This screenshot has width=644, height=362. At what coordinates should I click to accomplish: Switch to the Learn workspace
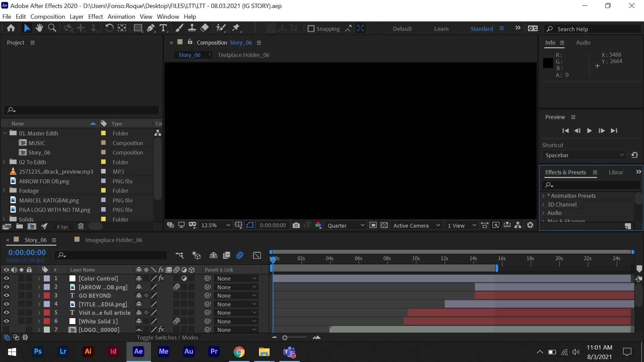(x=441, y=29)
